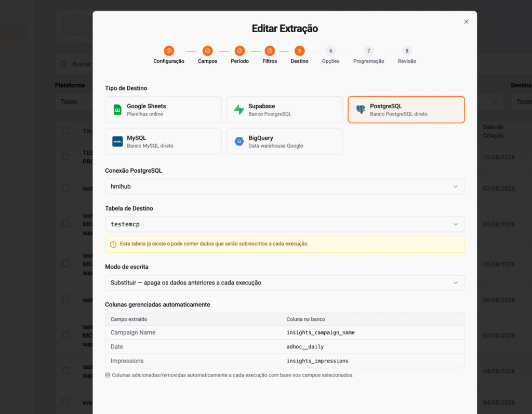Jump to step 7 Programação
Viewport: 532px width, 414px height.
pos(368,55)
